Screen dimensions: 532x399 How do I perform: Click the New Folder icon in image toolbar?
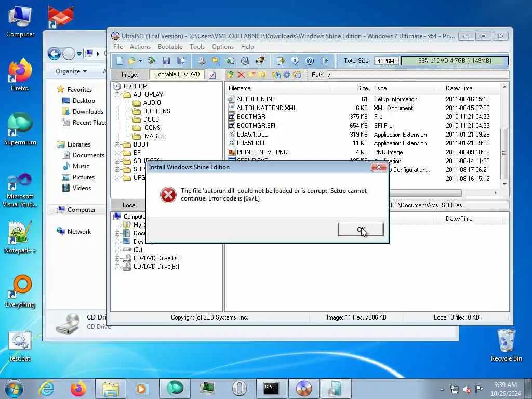point(251,75)
